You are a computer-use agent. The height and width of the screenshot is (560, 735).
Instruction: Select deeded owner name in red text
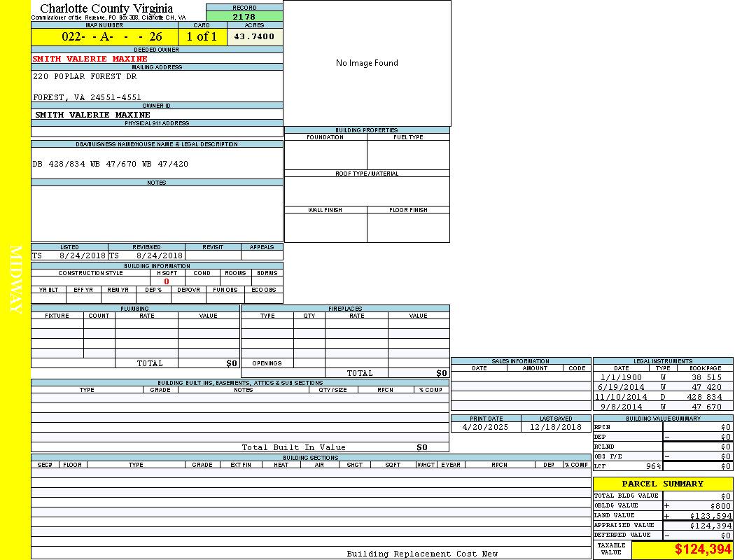(x=90, y=59)
